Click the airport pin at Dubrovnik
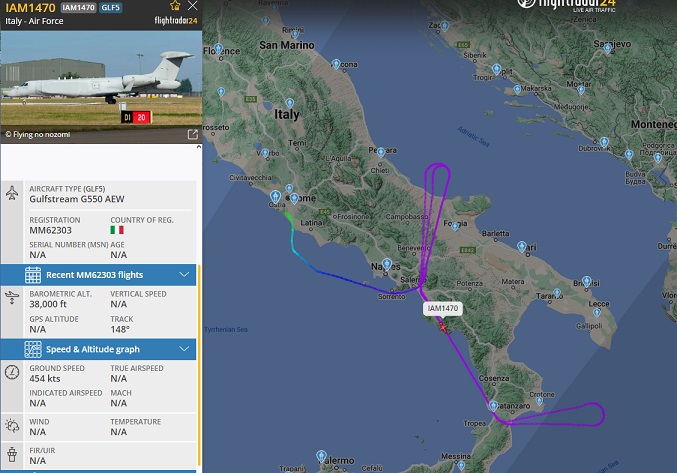Screen dimensions: 677x473 click(x=604, y=142)
